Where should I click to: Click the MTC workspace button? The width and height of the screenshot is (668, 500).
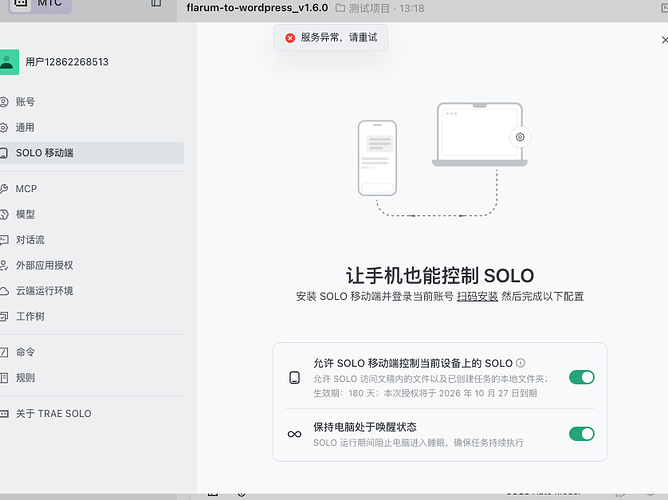[x=40, y=5]
